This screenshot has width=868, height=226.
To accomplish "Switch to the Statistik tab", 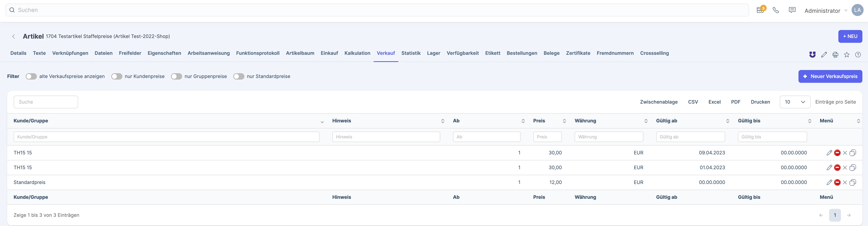I will click(411, 53).
